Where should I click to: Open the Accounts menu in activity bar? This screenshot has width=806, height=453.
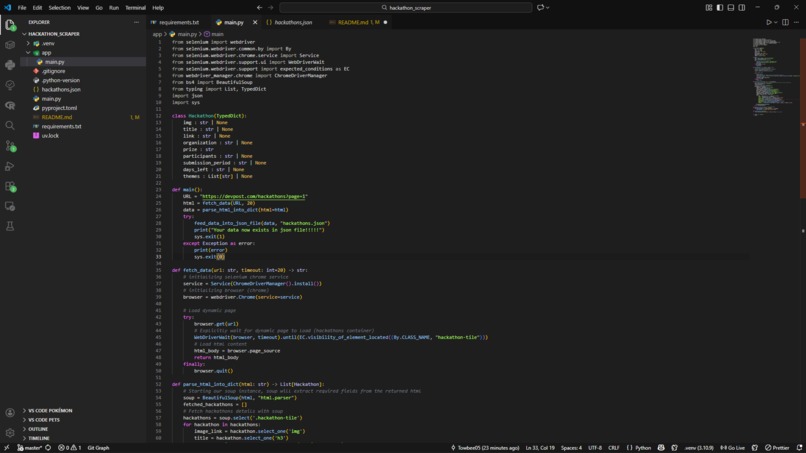(x=10, y=413)
